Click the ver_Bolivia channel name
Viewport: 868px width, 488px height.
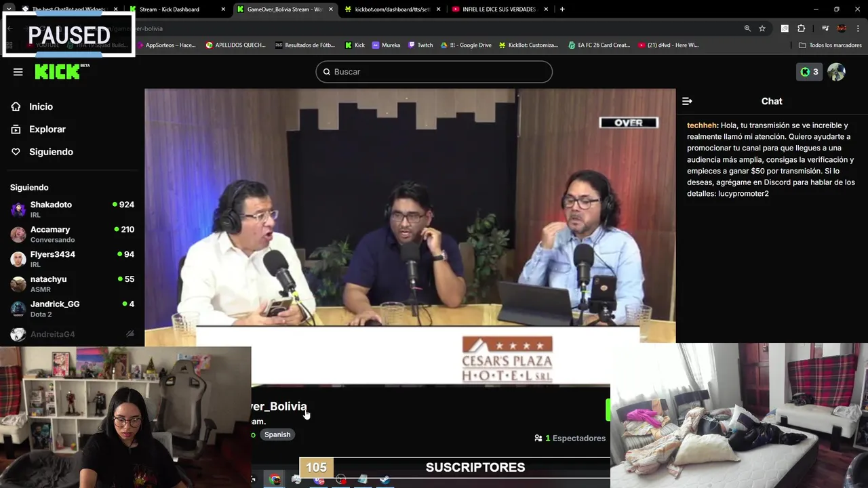click(x=279, y=407)
